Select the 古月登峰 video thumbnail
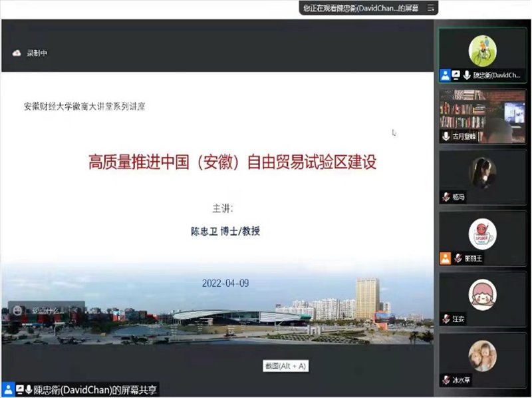 483,116
